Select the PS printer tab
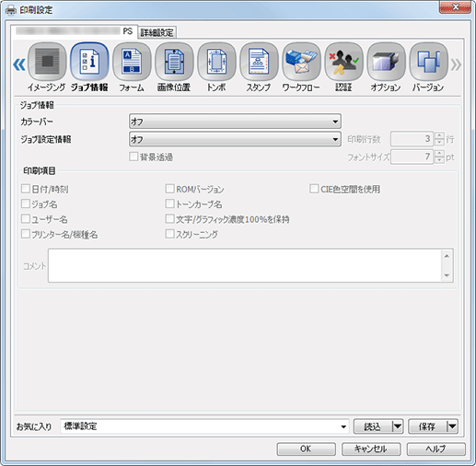Image resolution: width=476 pixels, height=466 pixels. 74,31
